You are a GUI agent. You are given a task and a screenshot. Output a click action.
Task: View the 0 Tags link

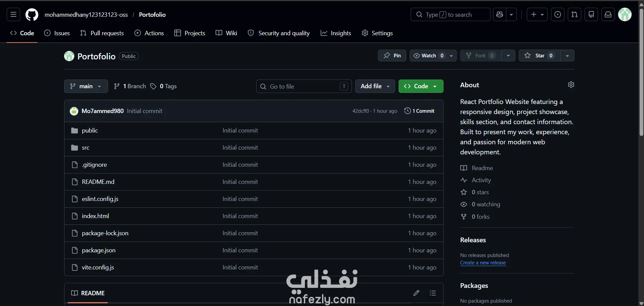(x=164, y=86)
